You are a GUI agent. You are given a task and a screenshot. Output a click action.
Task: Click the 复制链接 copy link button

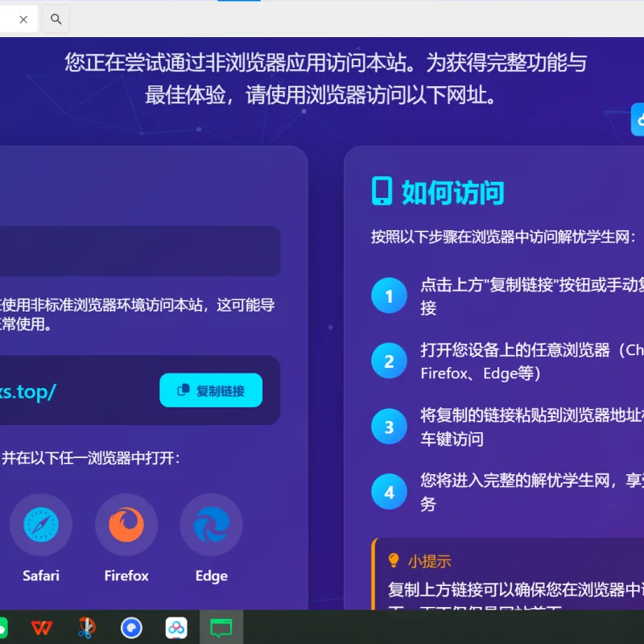point(211,390)
